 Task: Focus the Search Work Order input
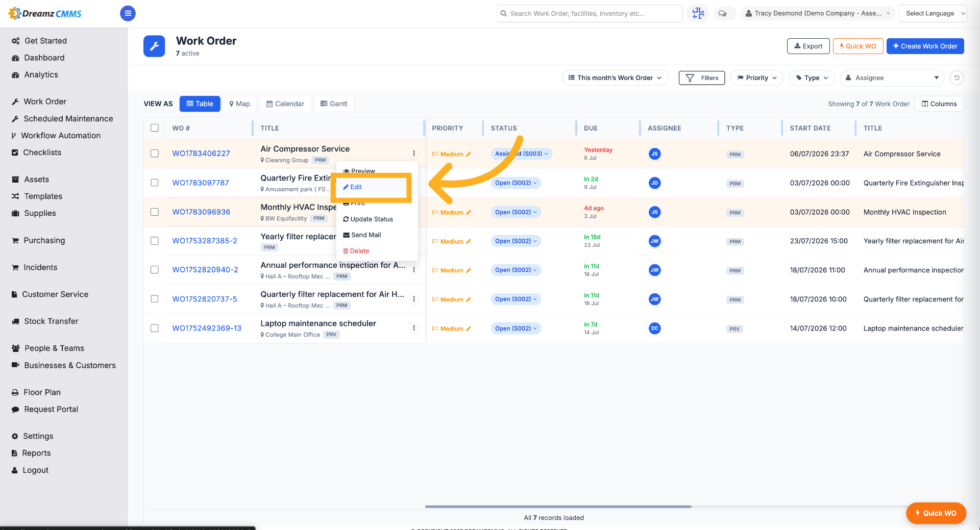pyautogui.click(x=590, y=13)
